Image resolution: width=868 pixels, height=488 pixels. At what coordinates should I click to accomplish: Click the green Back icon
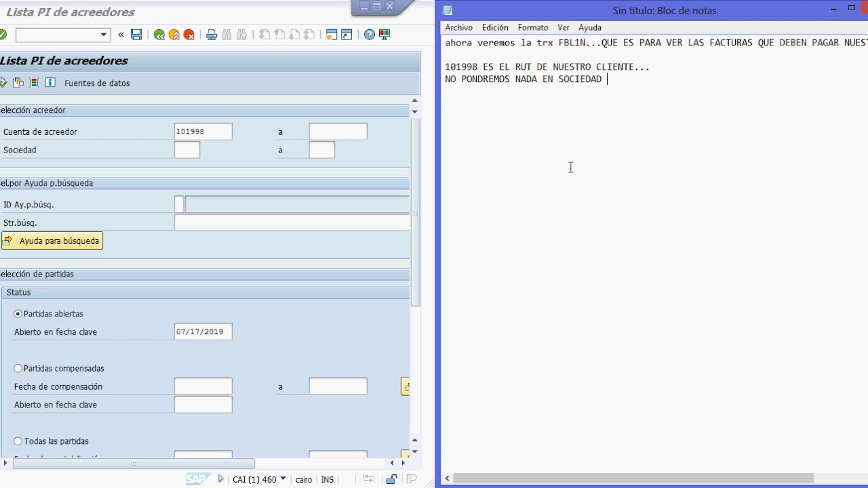pos(159,35)
